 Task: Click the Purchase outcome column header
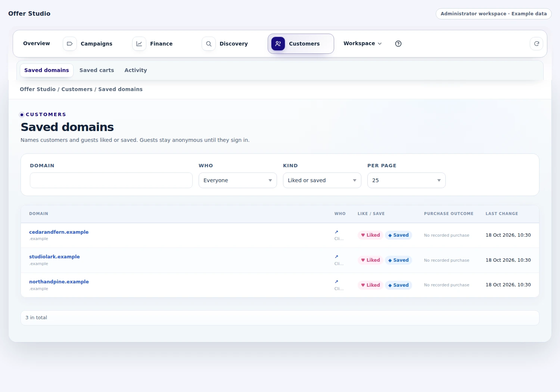(449, 214)
